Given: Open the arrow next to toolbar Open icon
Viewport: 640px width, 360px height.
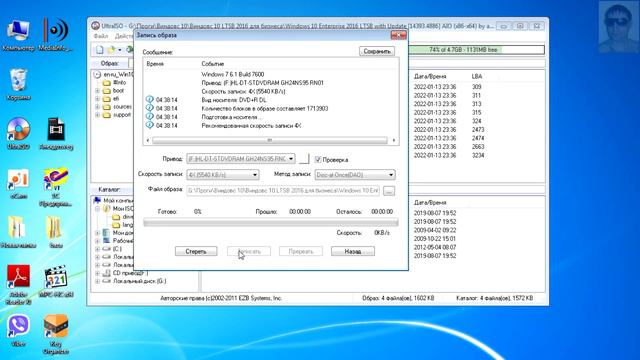Looking at the screenshot, I should (x=120, y=50).
